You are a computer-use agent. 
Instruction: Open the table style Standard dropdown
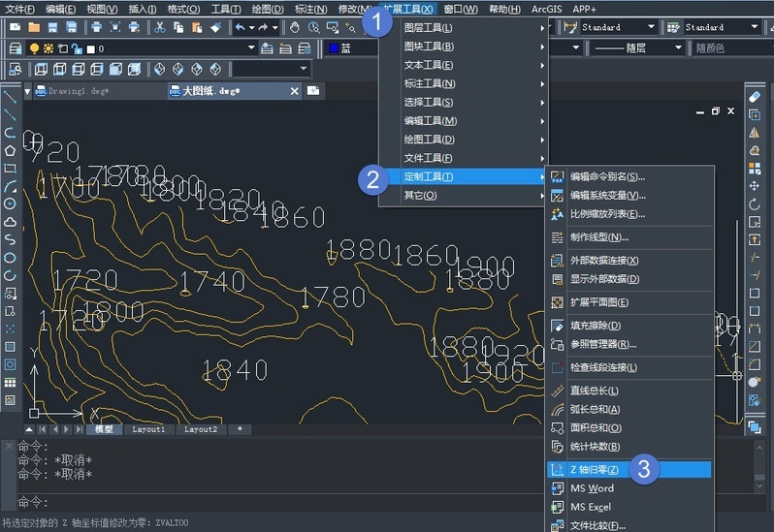755,27
